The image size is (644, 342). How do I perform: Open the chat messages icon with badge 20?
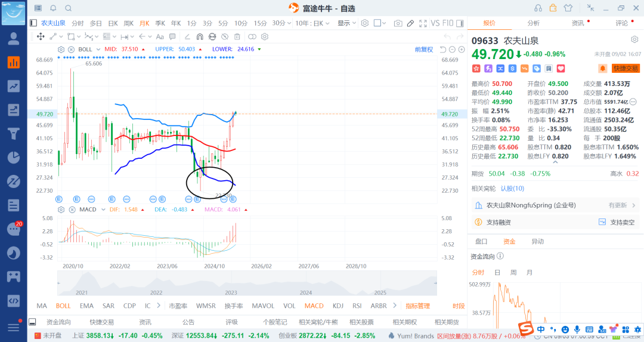click(x=14, y=229)
